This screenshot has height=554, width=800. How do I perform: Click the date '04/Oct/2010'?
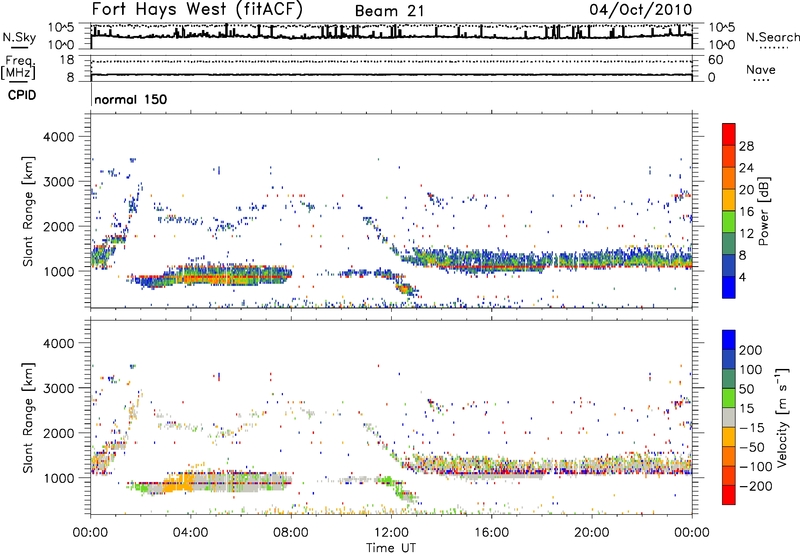coord(641,9)
